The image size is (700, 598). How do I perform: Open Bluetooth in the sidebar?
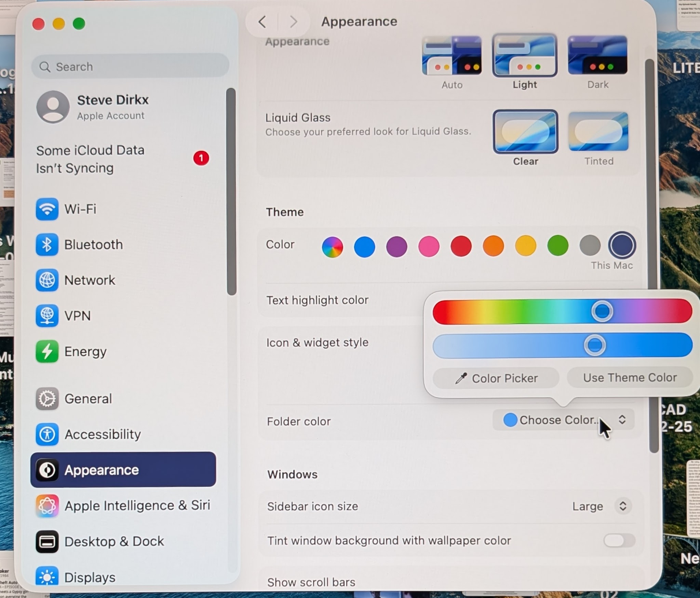[123, 245]
